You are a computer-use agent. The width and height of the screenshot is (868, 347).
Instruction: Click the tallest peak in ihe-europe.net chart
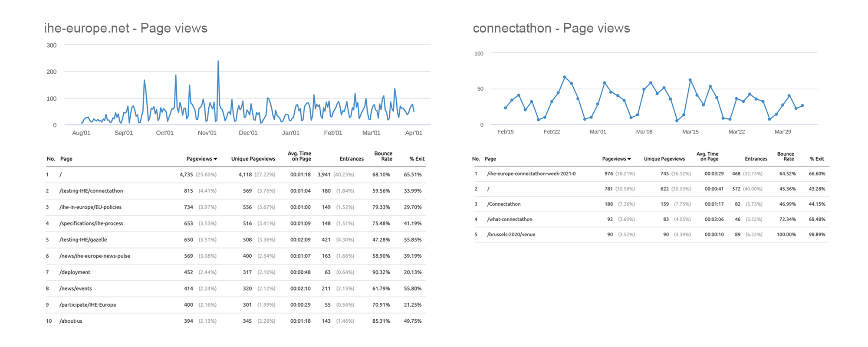[x=218, y=62]
